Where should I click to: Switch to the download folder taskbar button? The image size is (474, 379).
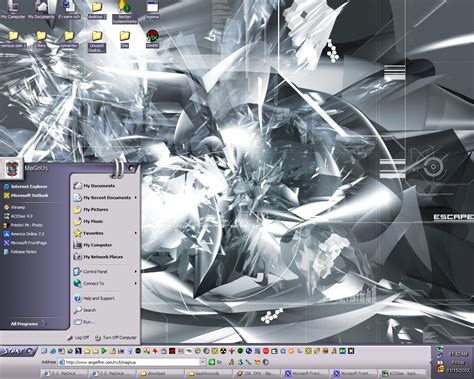pos(161,374)
